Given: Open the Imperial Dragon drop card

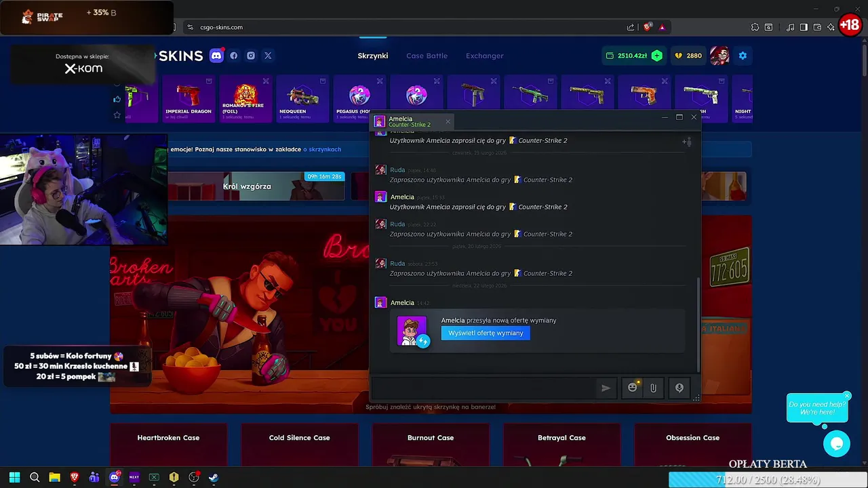Looking at the screenshot, I should coord(189,99).
